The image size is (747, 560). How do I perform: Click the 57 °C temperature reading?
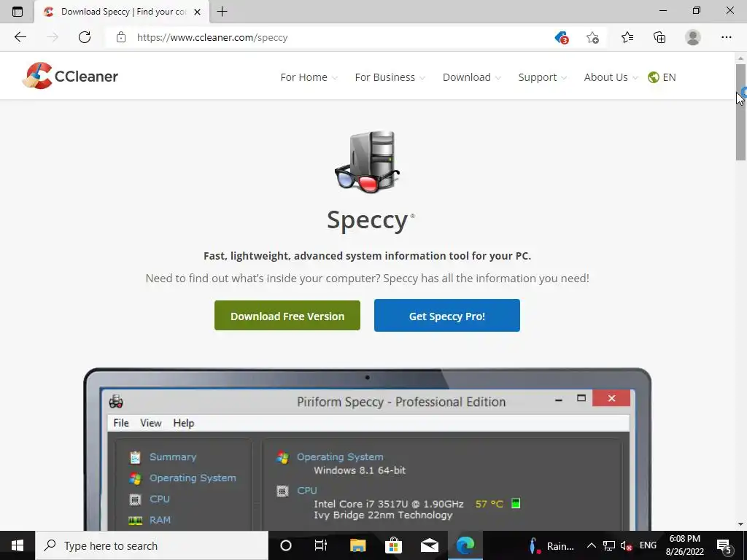[489, 504]
